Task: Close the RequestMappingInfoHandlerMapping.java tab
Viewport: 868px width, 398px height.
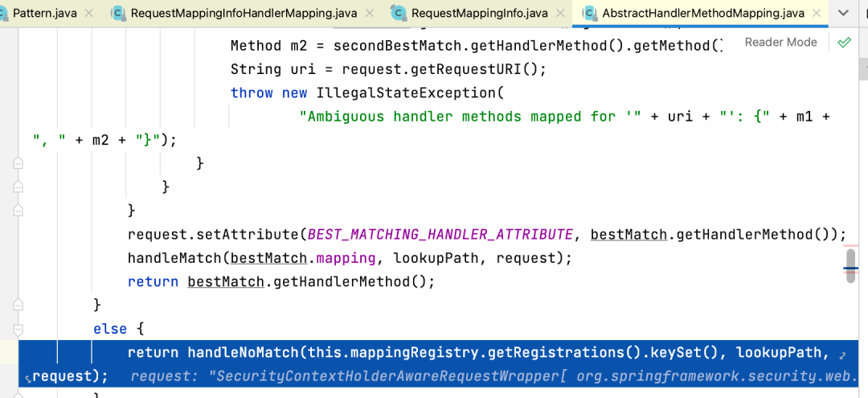Action: [369, 14]
